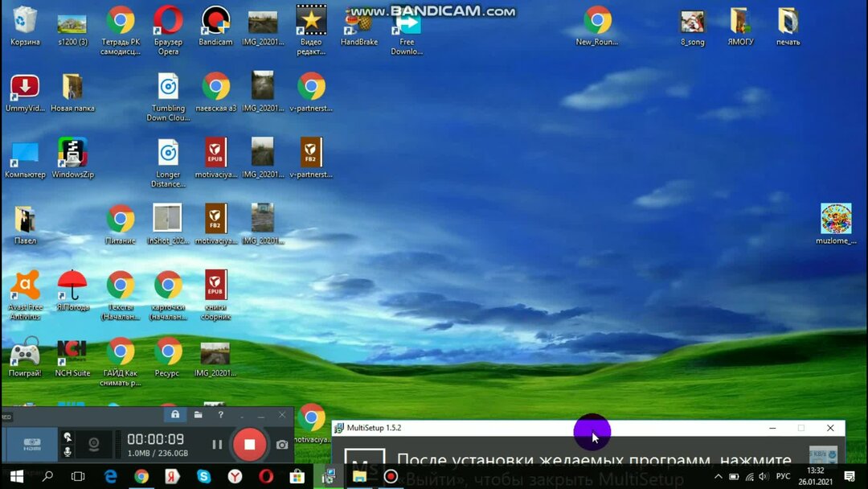Select WindowsZip desktop shortcut

click(x=72, y=158)
